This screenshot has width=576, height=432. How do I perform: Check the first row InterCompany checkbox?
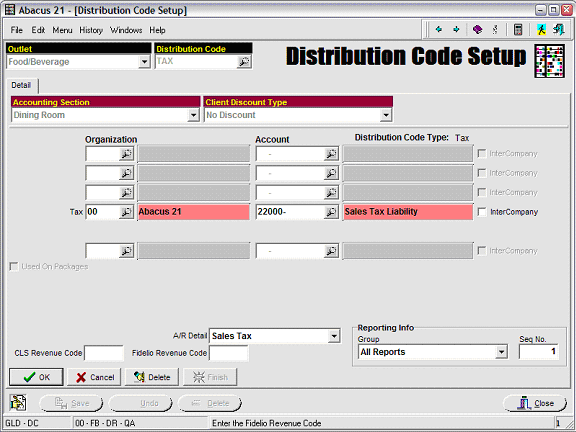pos(482,154)
